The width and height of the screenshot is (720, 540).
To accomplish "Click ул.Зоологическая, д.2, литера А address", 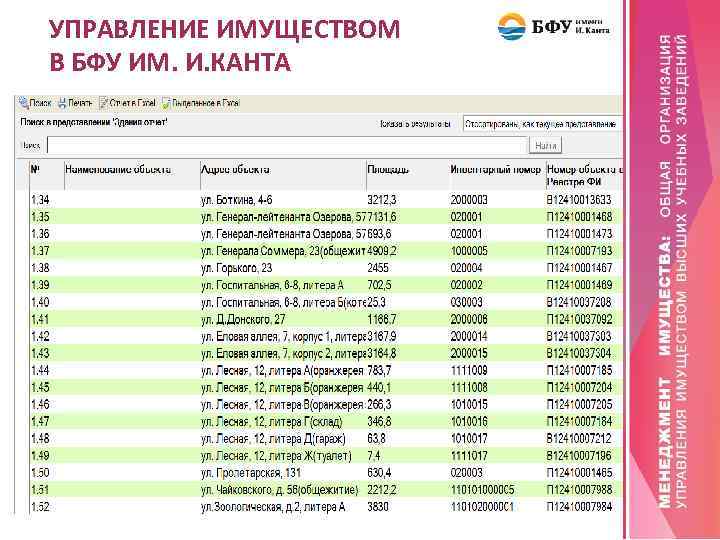I will pyautogui.click(x=273, y=506).
